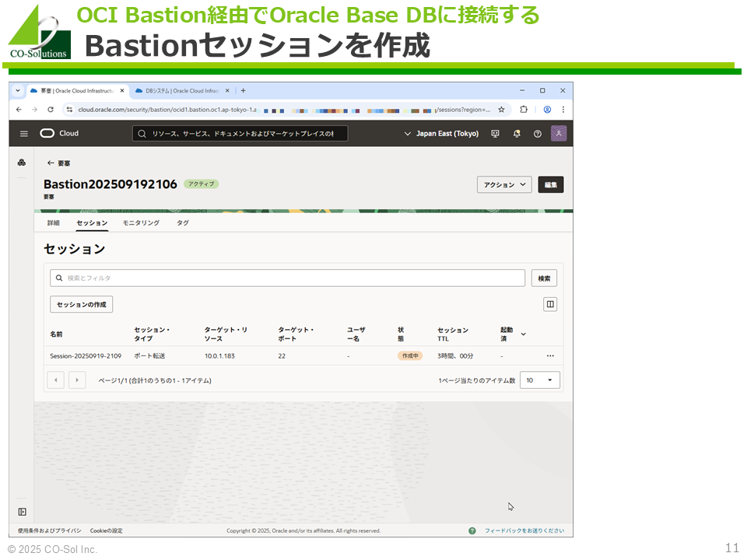Click the 3時間、00分 TTL value
Viewport: 747px width, 560px height.
[455, 355]
